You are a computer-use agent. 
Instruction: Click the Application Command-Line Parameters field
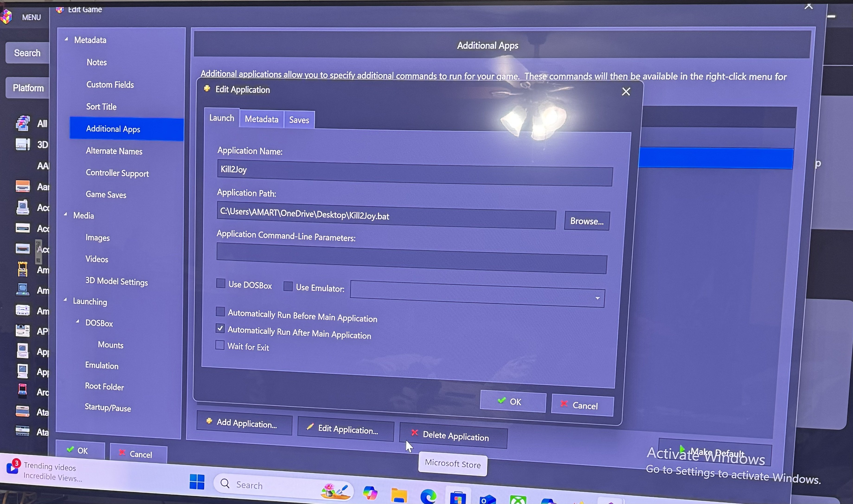(412, 258)
